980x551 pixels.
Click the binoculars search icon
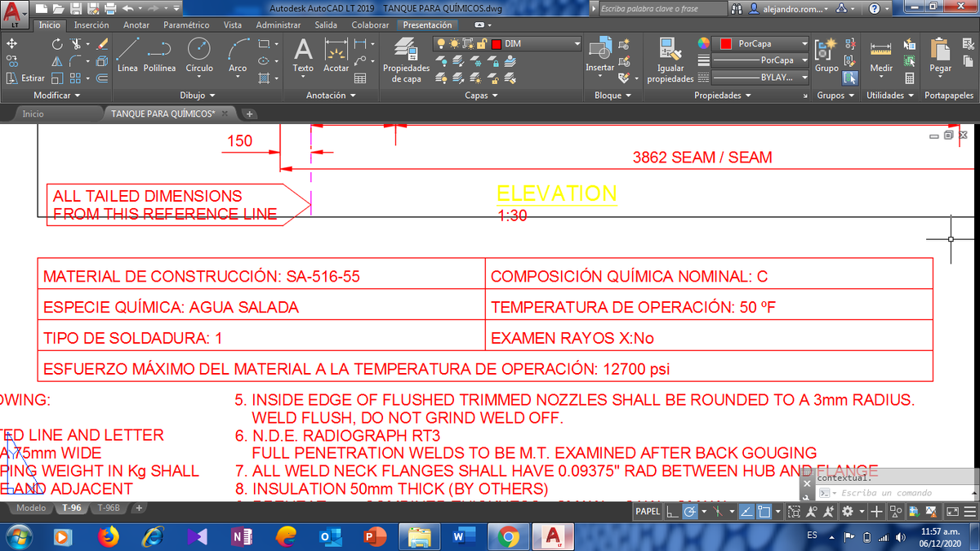point(737,9)
